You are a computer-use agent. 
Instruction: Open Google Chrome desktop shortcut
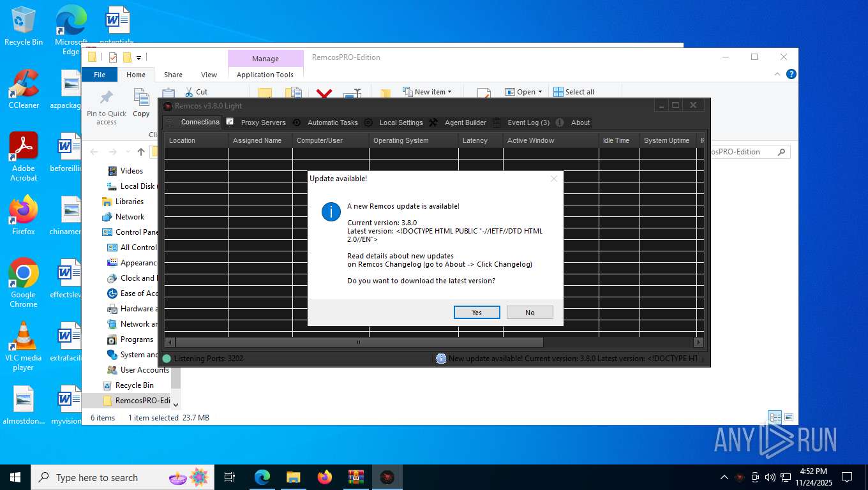(x=24, y=283)
